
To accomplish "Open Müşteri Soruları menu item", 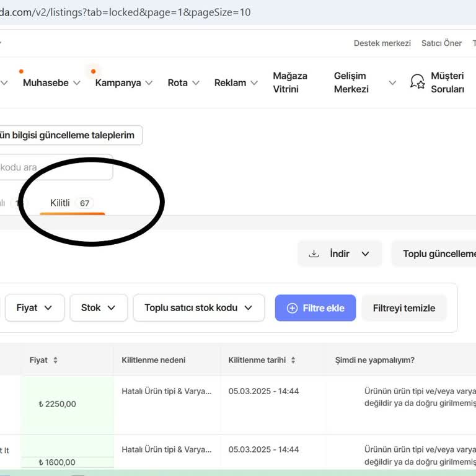I will click(447, 82).
